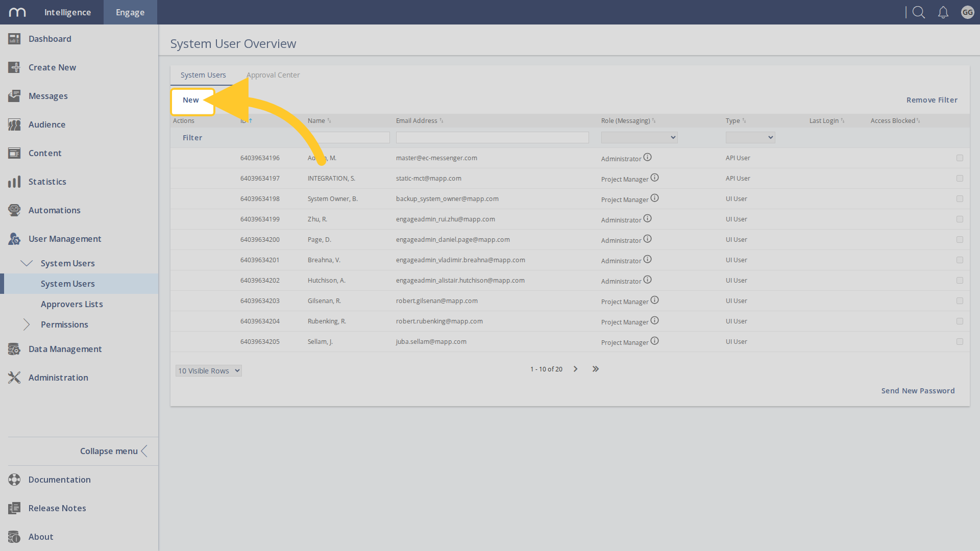Click the User Management icon
This screenshot has height=551, width=980.
(x=14, y=239)
